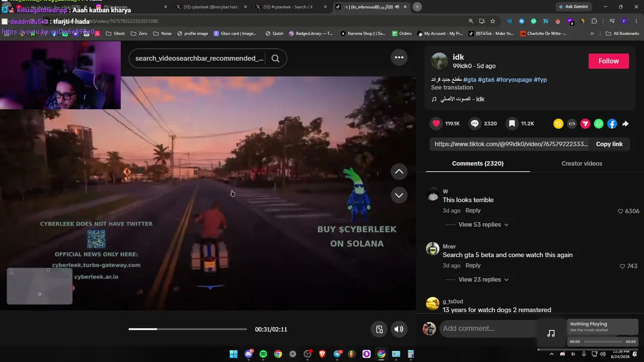The width and height of the screenshot is (644, 362).
Task: Select the Comments (2320) tab
Action: pyautogui.click(x=477, y=163)
